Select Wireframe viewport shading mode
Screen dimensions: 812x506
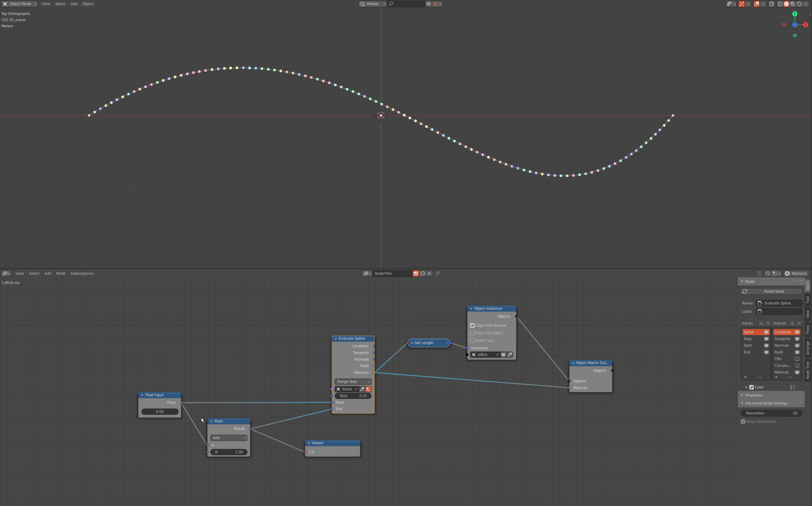780,4
